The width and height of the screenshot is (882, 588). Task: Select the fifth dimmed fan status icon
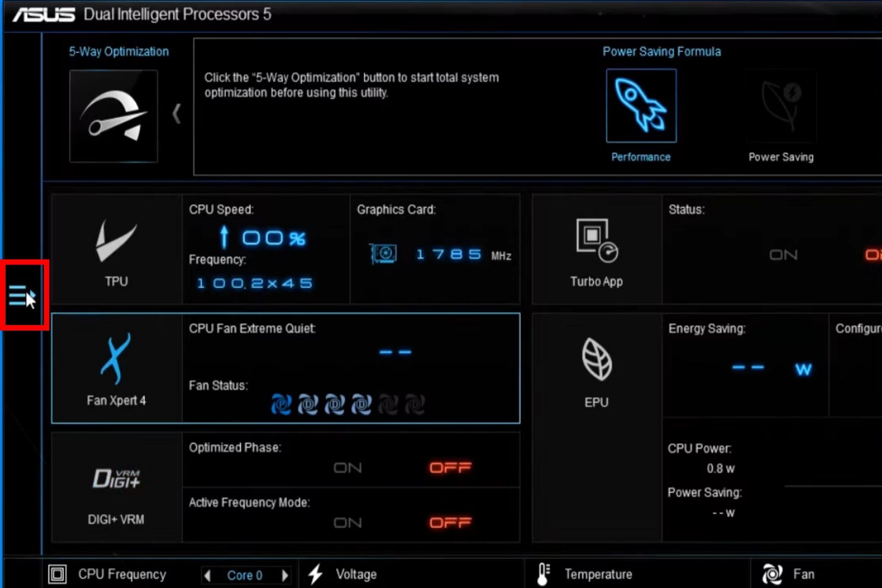coord(388,404)
